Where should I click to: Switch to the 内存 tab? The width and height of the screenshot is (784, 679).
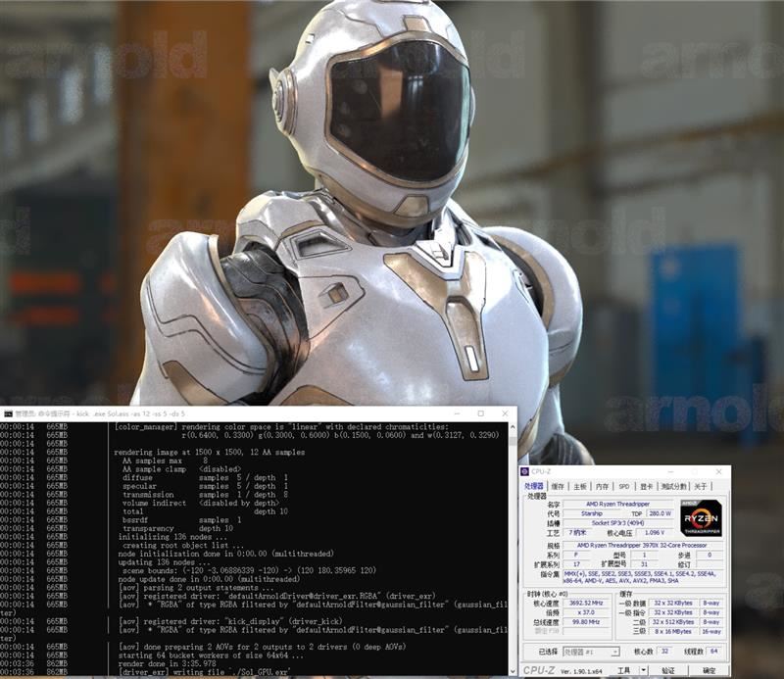pos(603,486)
